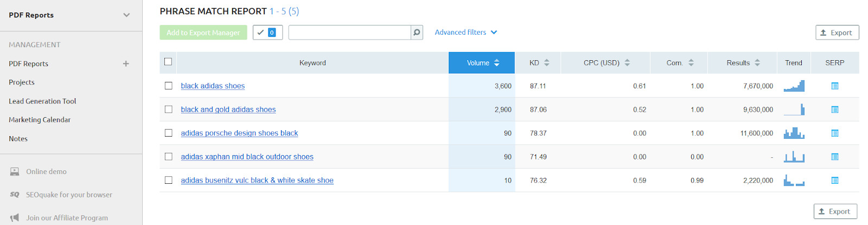Check the box for black adidas shoes

[x=169, y=86]
